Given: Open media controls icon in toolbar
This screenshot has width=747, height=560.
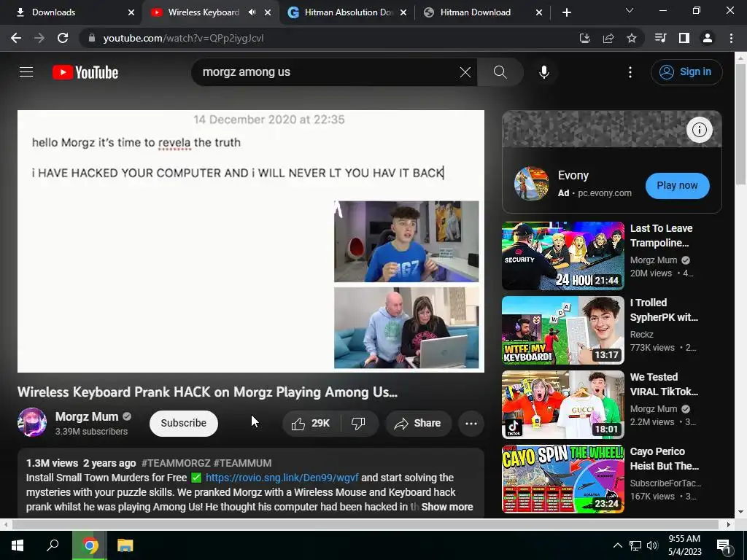Looking at the screenshot, I should (660, 38).
